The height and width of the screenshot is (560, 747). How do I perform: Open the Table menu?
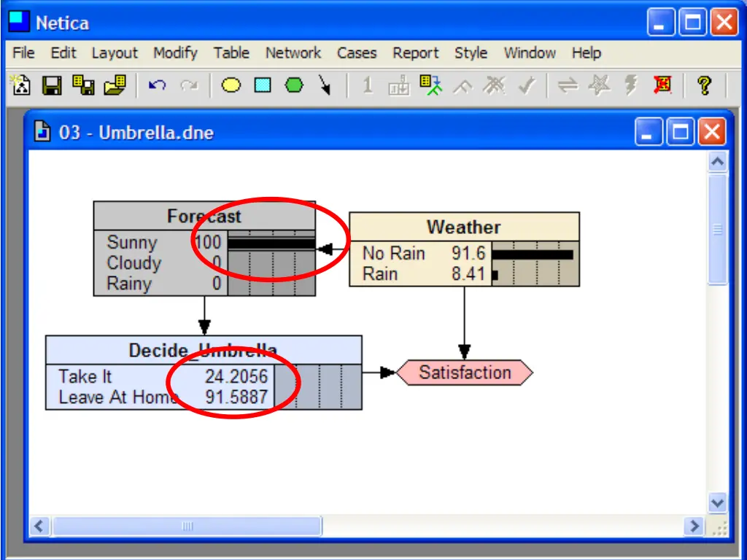[231, 52]
